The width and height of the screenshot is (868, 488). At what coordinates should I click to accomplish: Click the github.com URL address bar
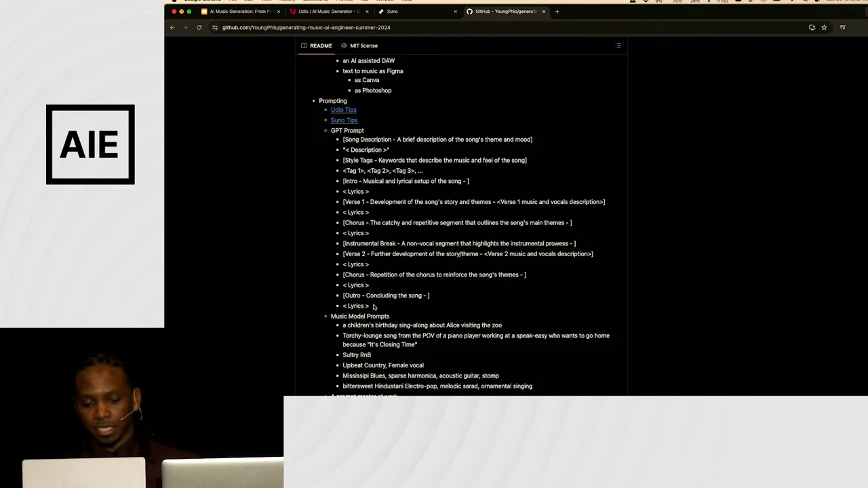click(x=306, y=28)
